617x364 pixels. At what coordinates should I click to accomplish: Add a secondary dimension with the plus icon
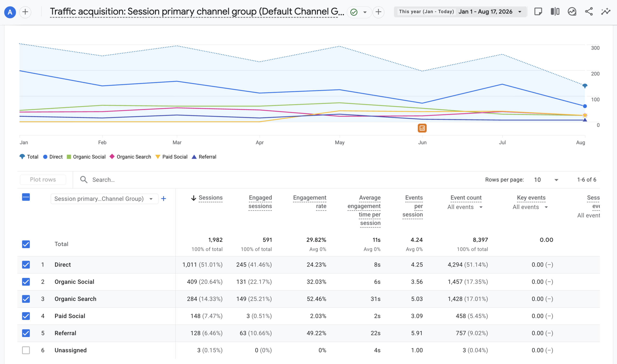[x=163, y=198]
